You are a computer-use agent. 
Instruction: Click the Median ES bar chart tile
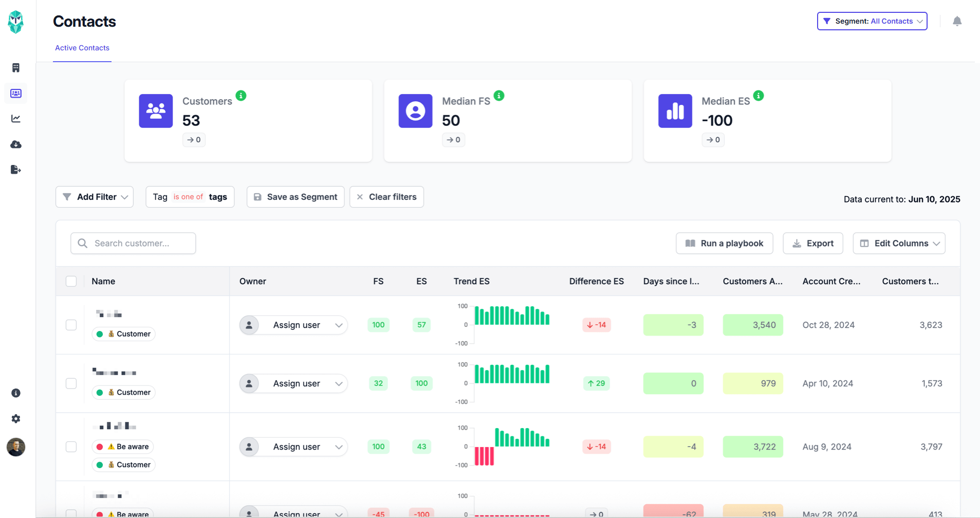point(675,111)
